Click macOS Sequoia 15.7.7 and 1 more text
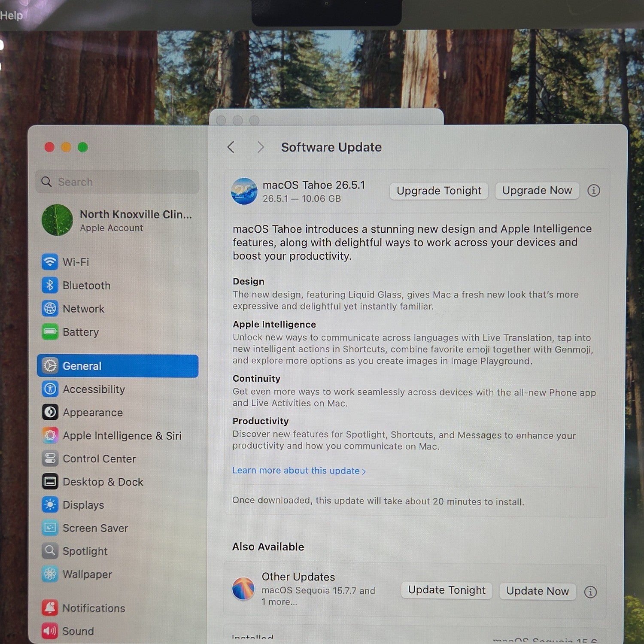 pyautogui.click(x=318, y=596)
